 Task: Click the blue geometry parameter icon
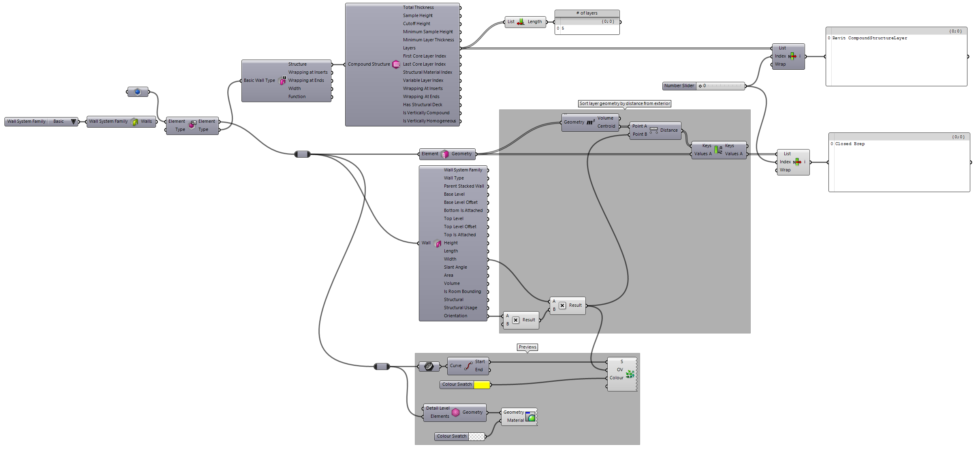point(138,92)
